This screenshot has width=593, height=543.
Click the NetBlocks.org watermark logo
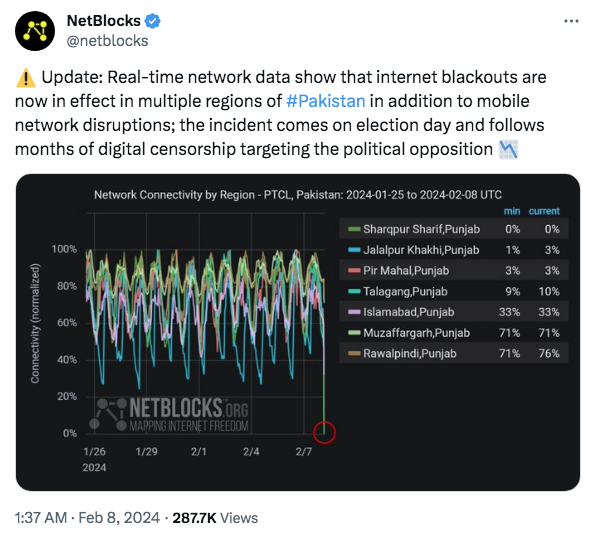tap(169, 415)
